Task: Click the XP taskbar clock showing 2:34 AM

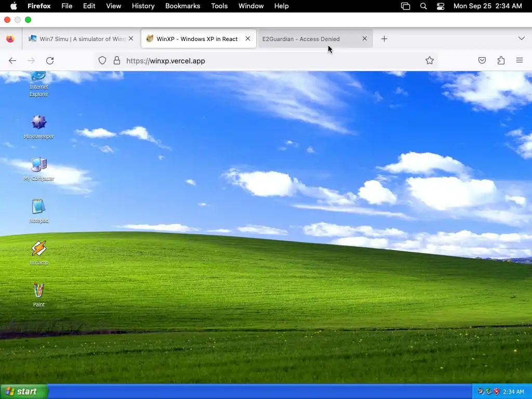Action: (x=513, y=392)
